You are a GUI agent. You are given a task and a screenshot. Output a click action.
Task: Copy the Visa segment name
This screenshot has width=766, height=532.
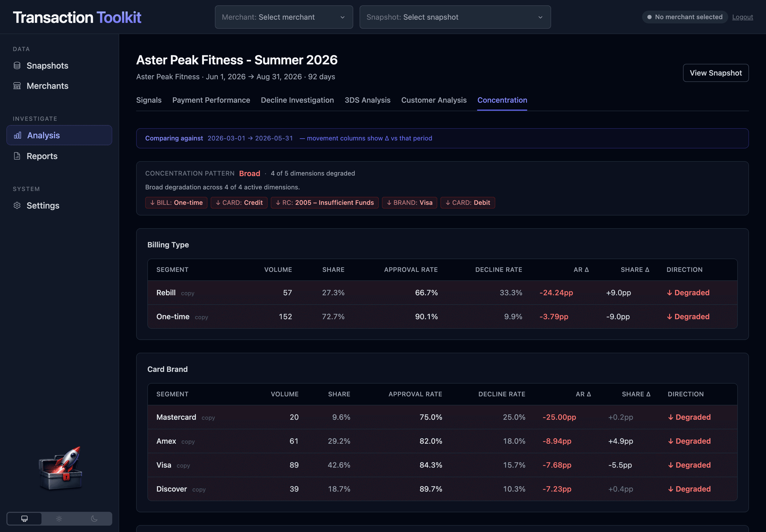pyautogui.click(x=183, y=466)
